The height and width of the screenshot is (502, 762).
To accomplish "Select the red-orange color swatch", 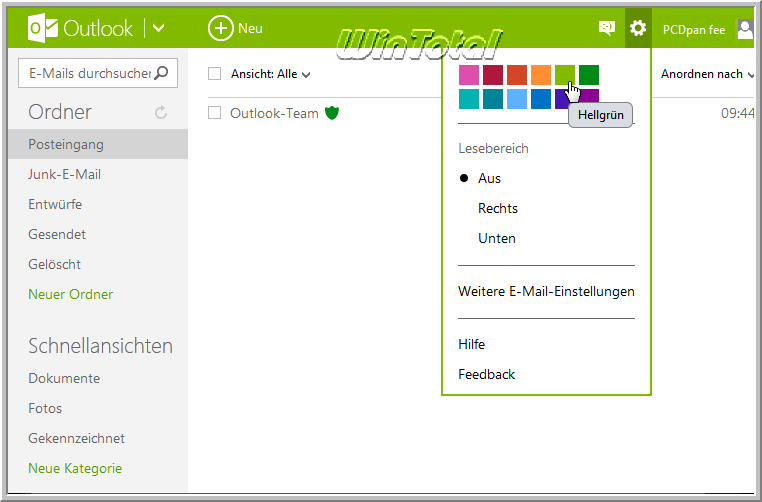I will coord(517,75).
